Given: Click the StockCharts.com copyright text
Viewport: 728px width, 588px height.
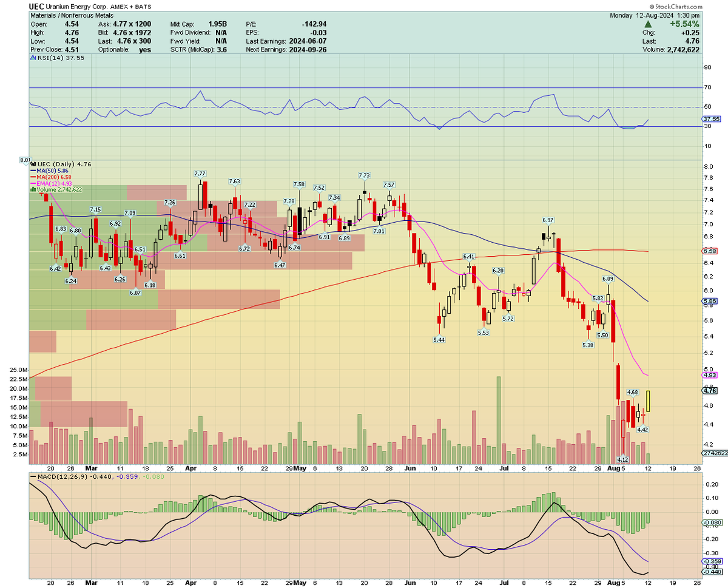Looking at the screenshot, I should pyautogui.click(x=675, y=5).
